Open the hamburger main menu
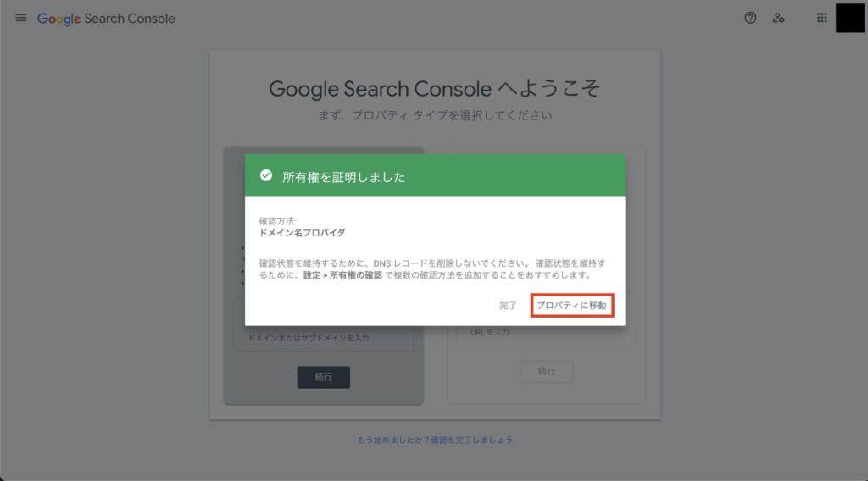Image resolution: width=868 pixels, height=481 pixels. tap(21, 19)
